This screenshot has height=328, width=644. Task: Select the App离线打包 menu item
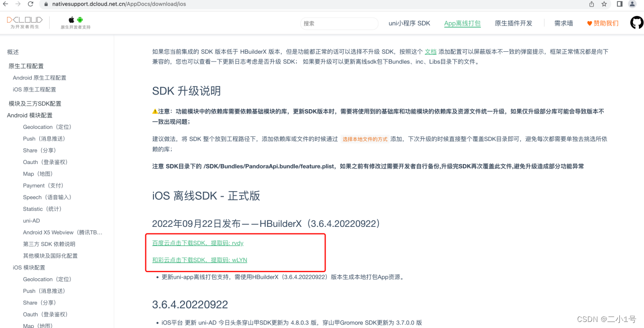[x=462, y=23]
